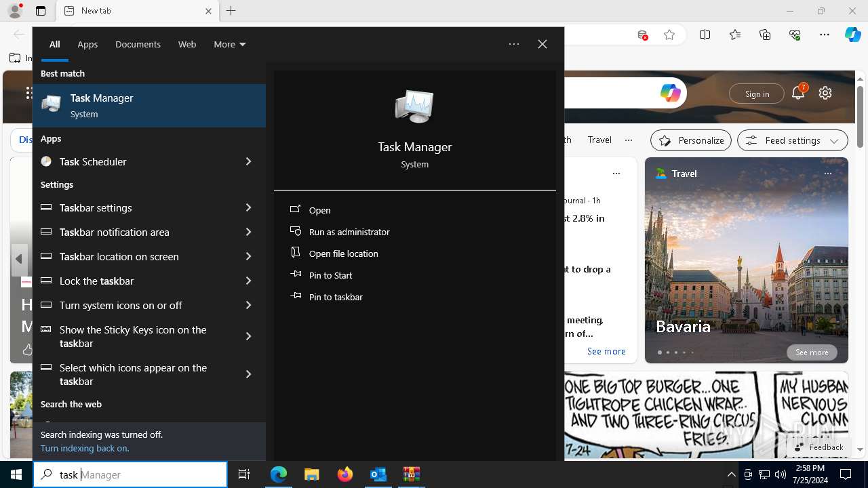This screenshot has height=488, width=868.
Task: Expand Taskbar notification area arrow
Action: [248, 232]
